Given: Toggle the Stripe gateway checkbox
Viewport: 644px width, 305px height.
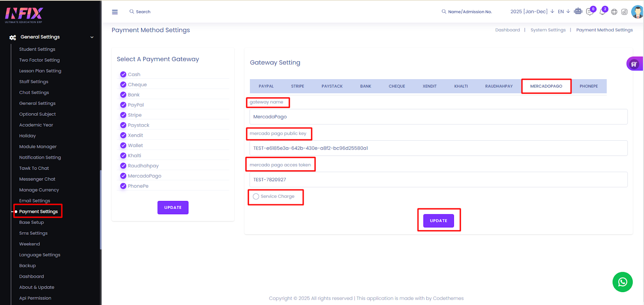Looking at the screenshot, I should tap(123, 115).
